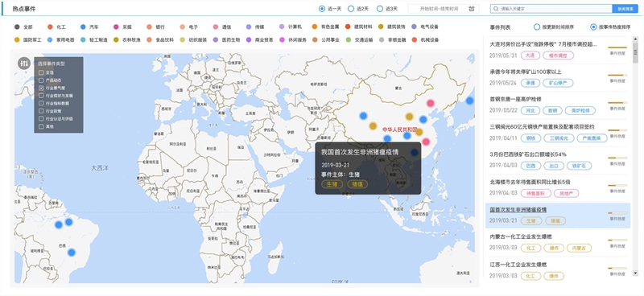Select the pink event marker in northeast China
Image resolution: width=644 pixels, height=296 pixels.
tap(430, 103)
